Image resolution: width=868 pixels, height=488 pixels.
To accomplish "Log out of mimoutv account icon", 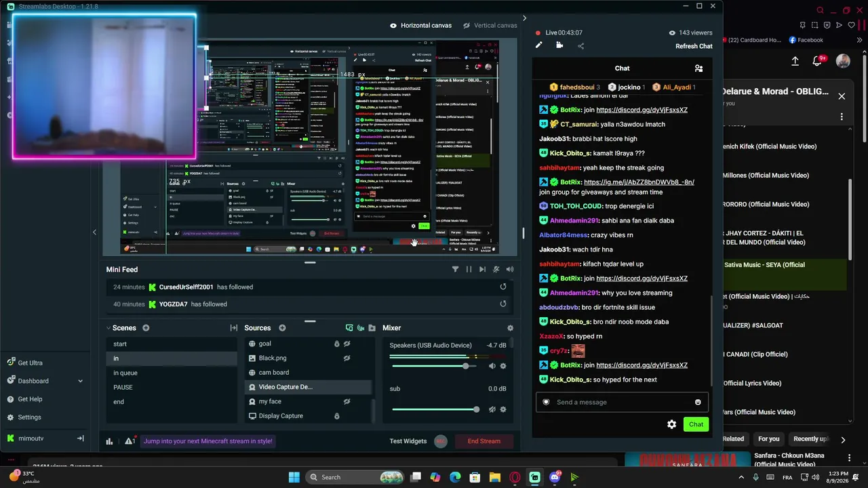I will [x=80, y=439].
